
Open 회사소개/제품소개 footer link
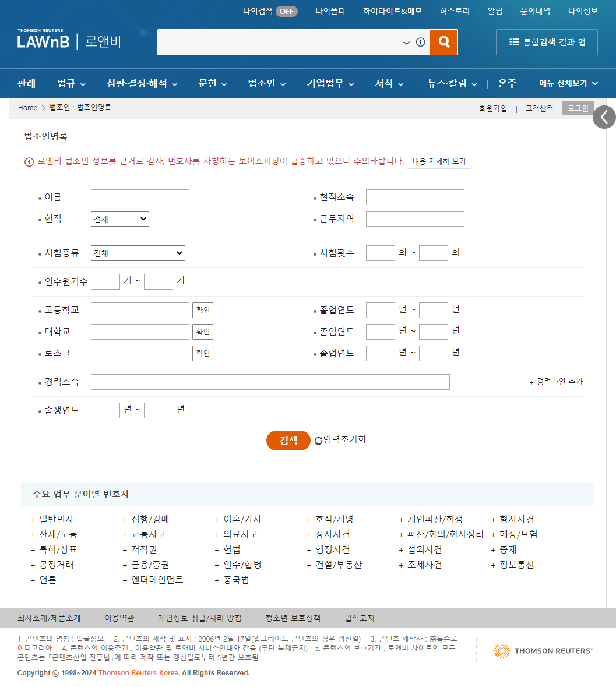click(49, 618)
